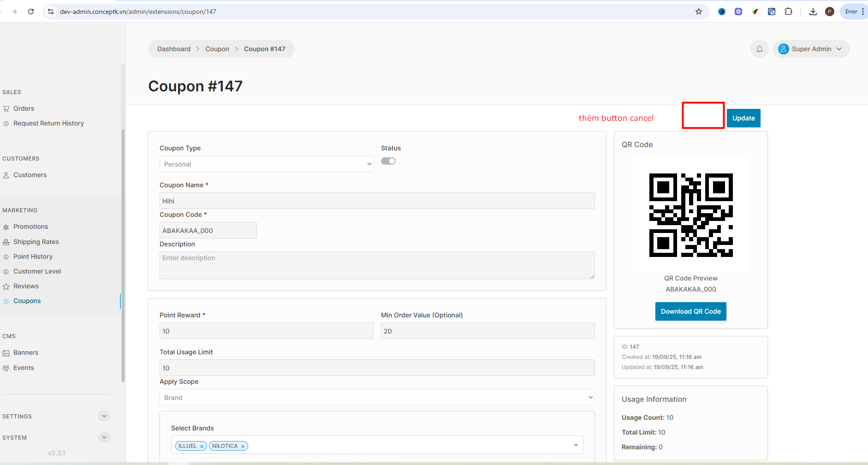This screenshot has width=868, height=465.
Task: Download the QR code
Action: click(x=690, y=311)
